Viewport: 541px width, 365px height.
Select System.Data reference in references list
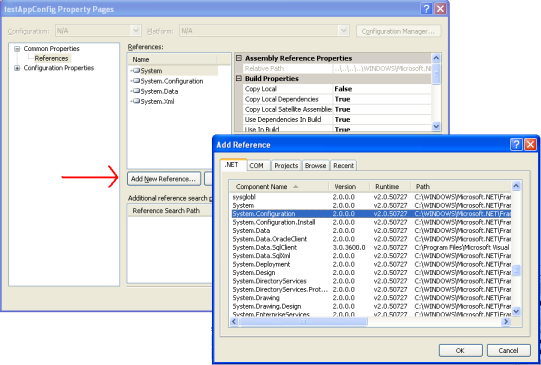tap(159, 91)
